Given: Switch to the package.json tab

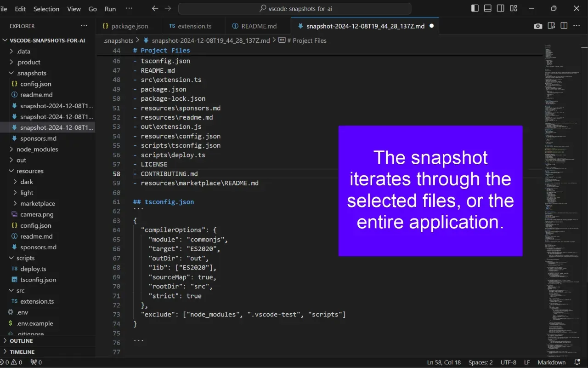Looking at the screenshot, I should [x=130, y=26].
